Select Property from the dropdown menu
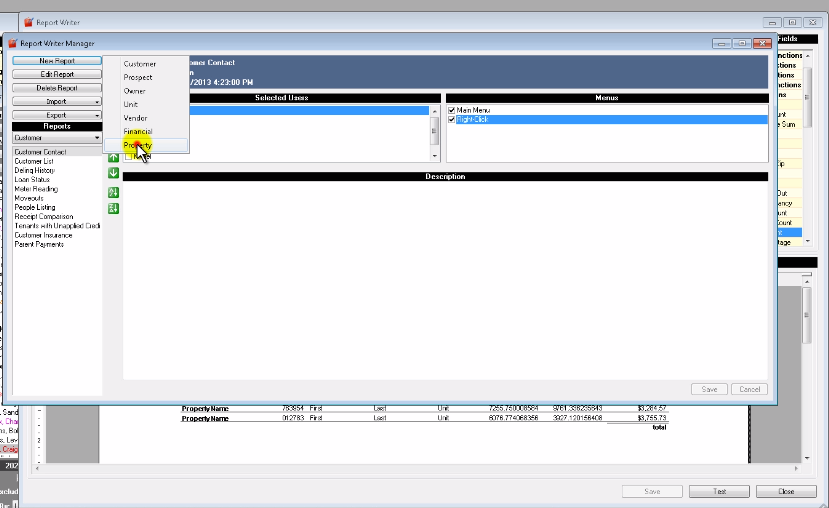Viewport: 829px width, 508px height. (x=138, y=145)
